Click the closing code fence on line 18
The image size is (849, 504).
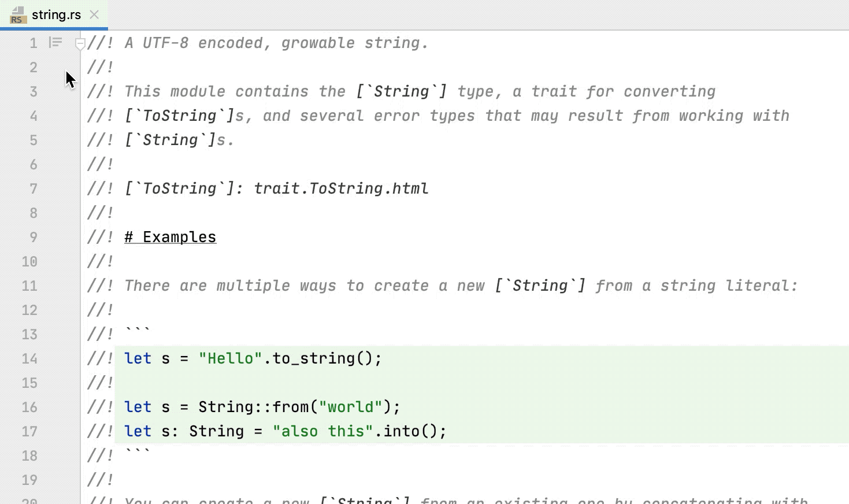click(x=138, y=453)
